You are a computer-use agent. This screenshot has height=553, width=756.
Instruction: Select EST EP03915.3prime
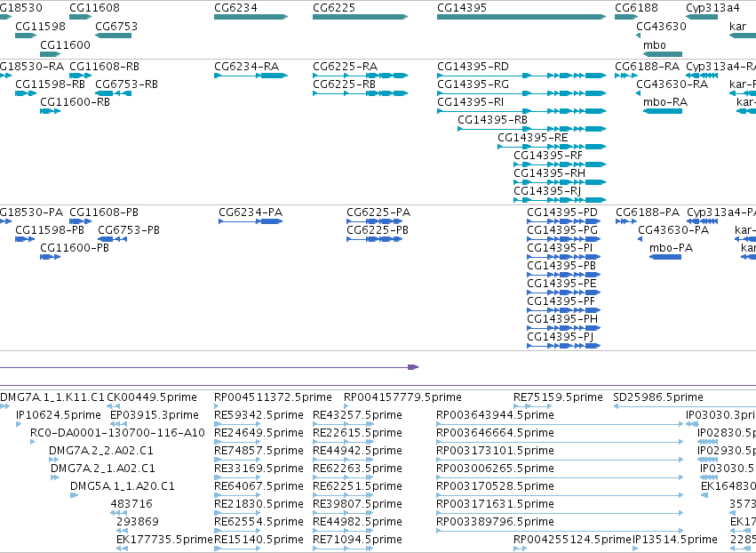click(x=155, y=415)
